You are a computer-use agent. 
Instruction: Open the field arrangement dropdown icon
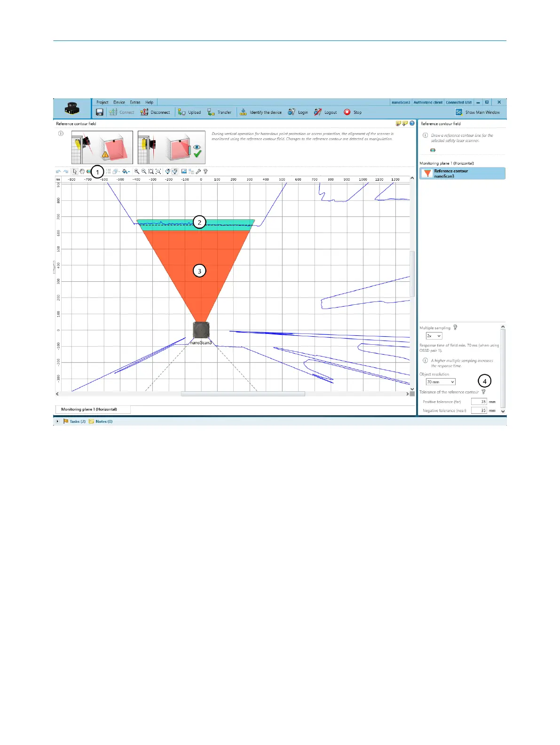coord(116,172)
